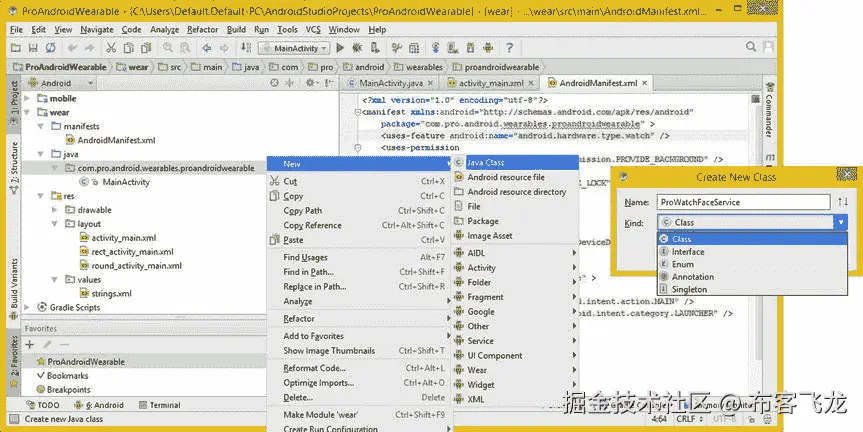Viewport: 863px width, 432px height.
Task: Collapse the res folder node
Action: tap(41, 196)
